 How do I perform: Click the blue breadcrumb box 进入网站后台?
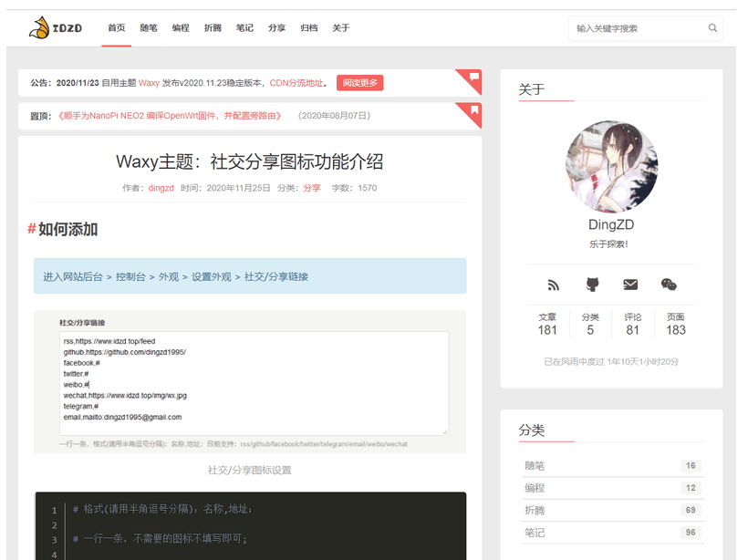250,276
